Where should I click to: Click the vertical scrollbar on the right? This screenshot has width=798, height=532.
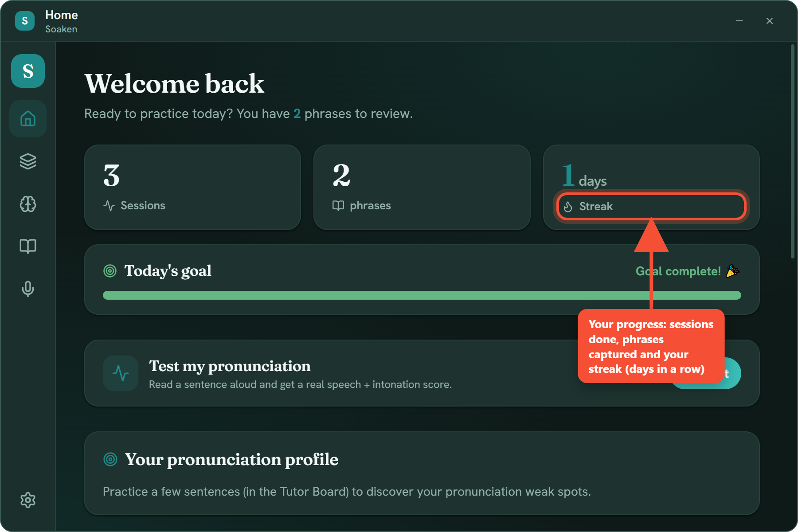[x=793, y=151]
